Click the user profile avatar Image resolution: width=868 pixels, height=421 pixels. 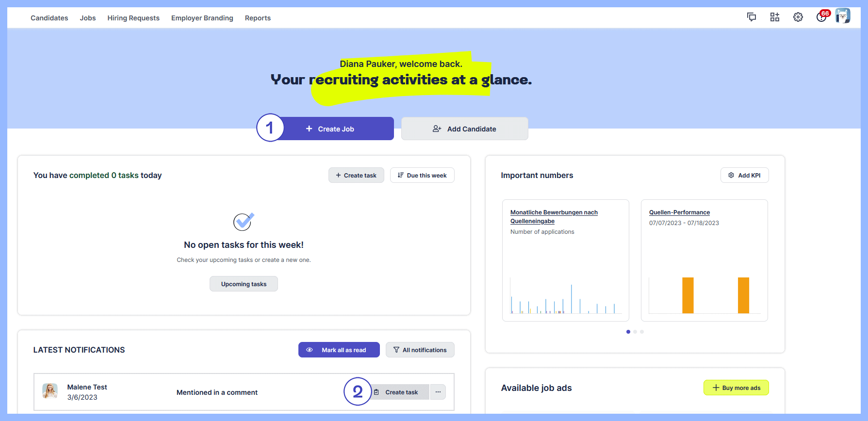[843, 16]
